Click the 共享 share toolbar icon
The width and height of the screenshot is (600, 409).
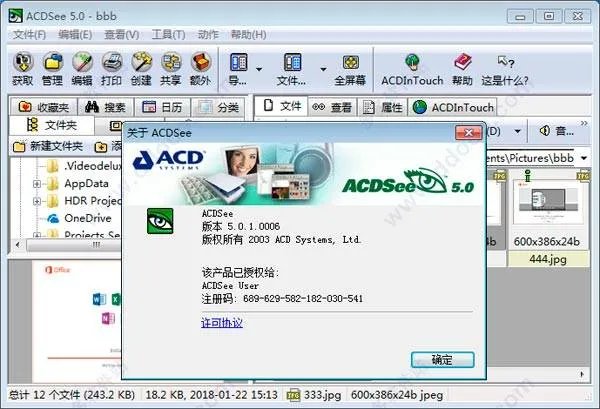pos(171,62)
